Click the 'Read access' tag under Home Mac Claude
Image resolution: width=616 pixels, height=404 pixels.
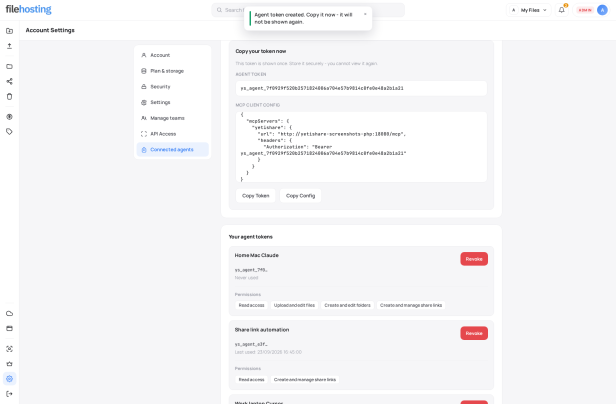(x=251, y=305)
